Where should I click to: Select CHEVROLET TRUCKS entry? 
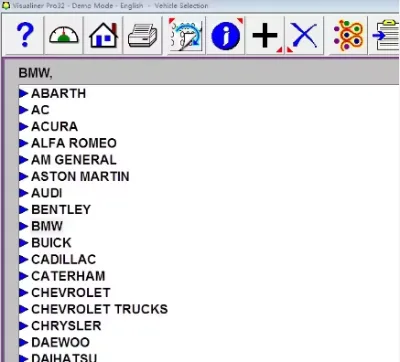pyautogui.click(x=100, y=309)
